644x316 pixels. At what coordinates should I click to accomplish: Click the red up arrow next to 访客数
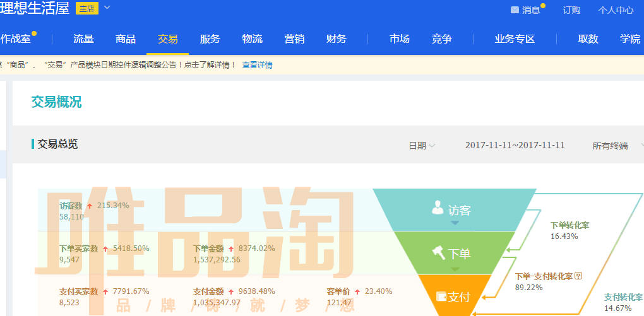(x=90, y=206)
